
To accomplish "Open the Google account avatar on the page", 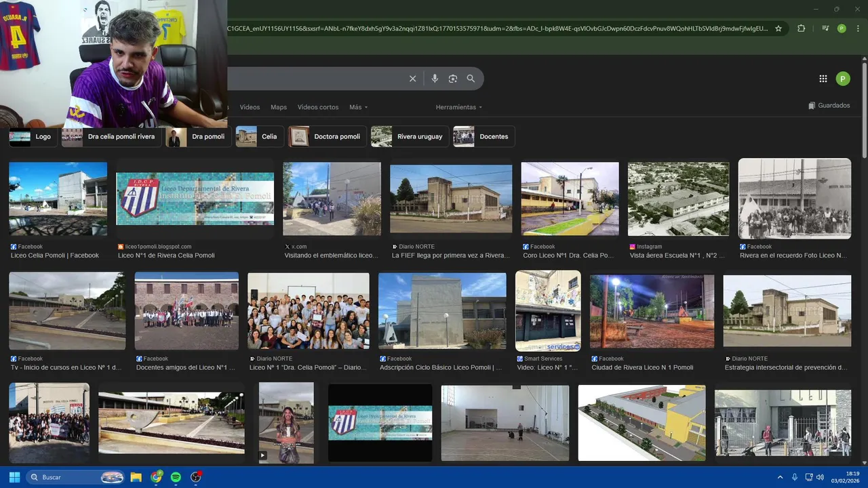I will click(842, 79).
